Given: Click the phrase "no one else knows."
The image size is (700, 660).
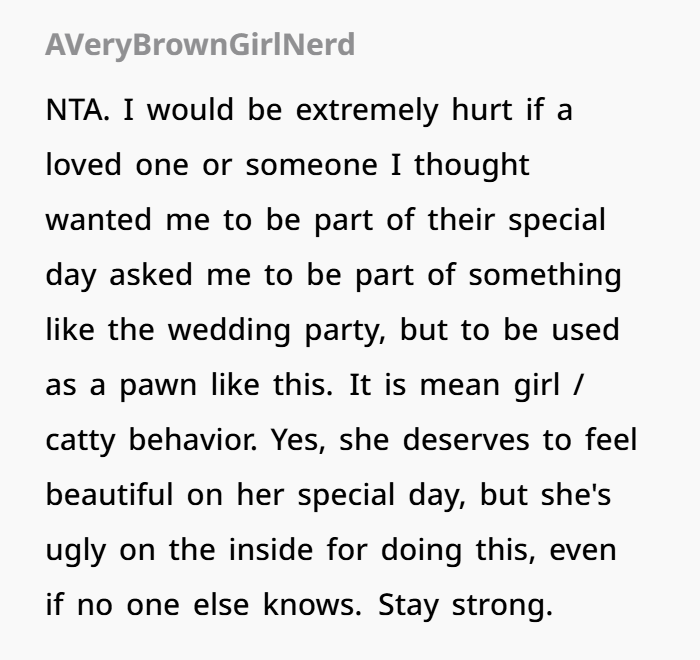Looking at the screenshot, I should (219, 605).
